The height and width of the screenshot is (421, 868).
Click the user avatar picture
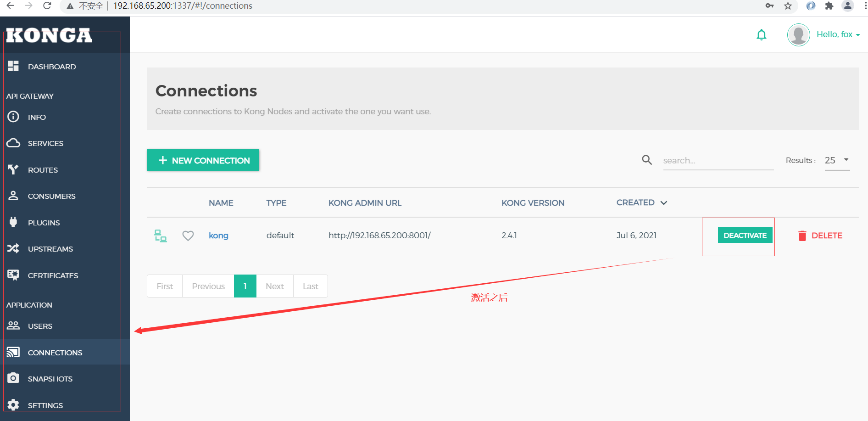point(798,35)
